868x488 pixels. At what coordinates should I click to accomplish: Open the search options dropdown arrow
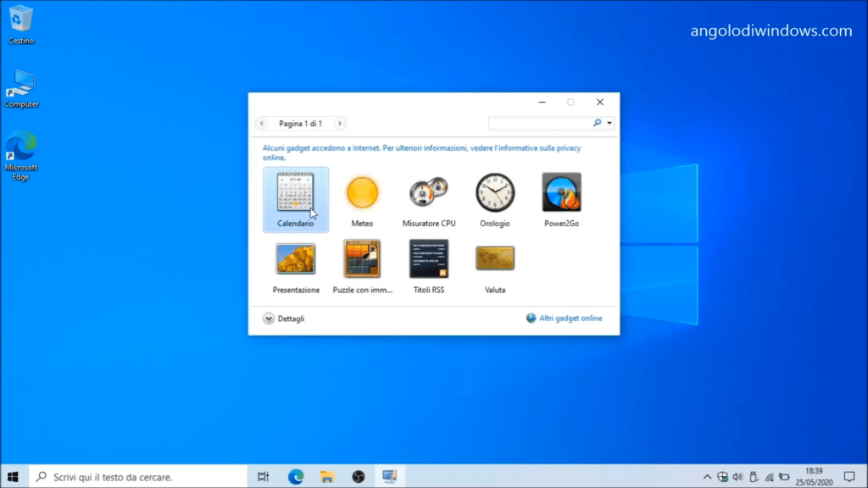click(x=609, y=124)
